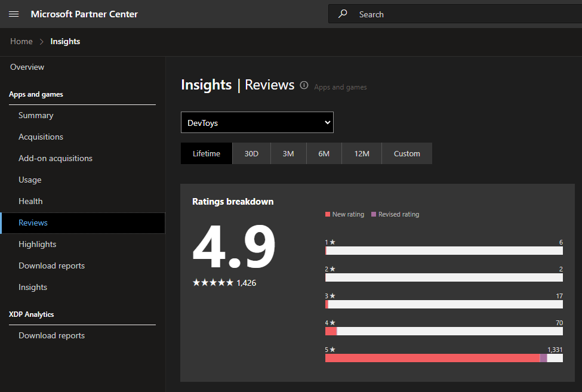Screen dimensions: 582x392
Task: Toggle the Lifetime time range
Action: coord(206,153)
